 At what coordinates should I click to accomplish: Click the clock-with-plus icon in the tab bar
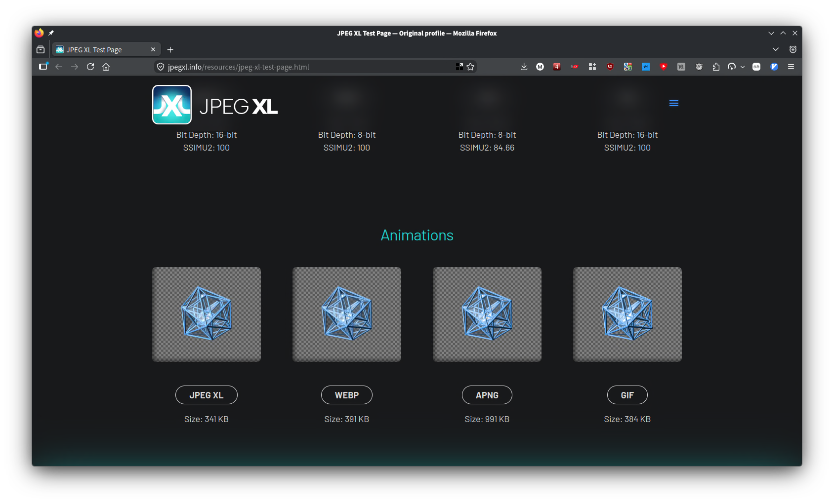[x=793, y=49]
